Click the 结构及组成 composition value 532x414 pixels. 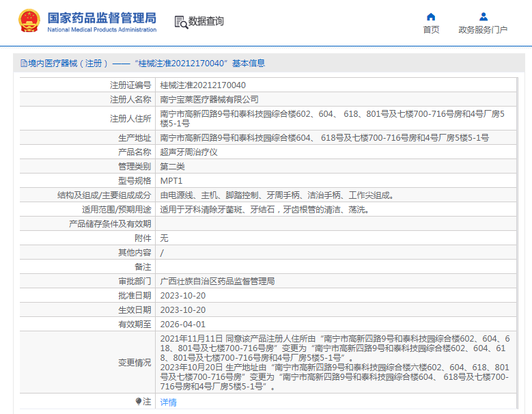pos(277,195)
